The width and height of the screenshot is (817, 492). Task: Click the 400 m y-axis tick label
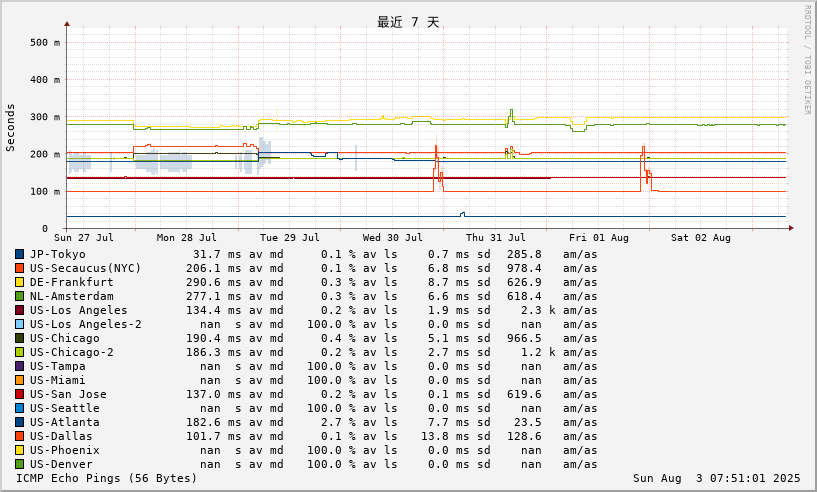pos(44,80)
